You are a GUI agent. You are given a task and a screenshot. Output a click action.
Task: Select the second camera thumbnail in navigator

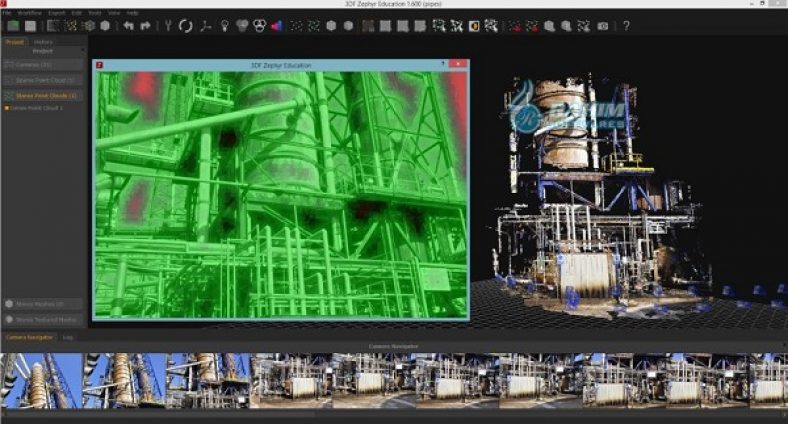124,380
